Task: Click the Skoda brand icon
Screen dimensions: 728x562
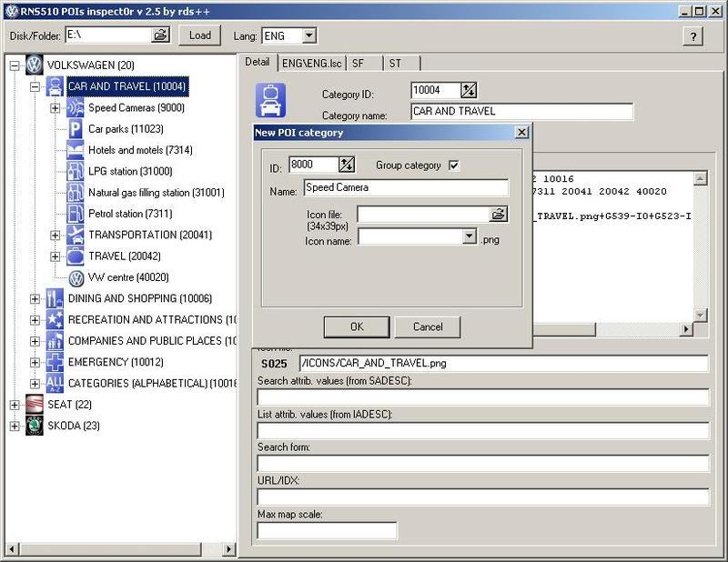Action: pos(34,426)
